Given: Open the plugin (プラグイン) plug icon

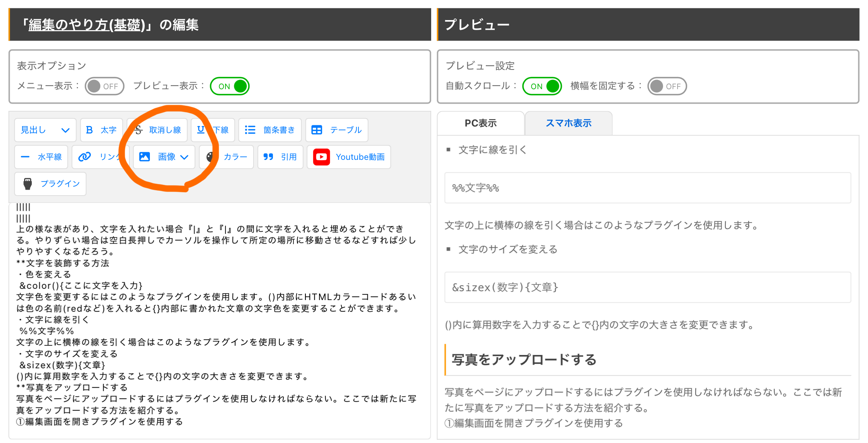Looking at the screenshot, I should point(28,184).
